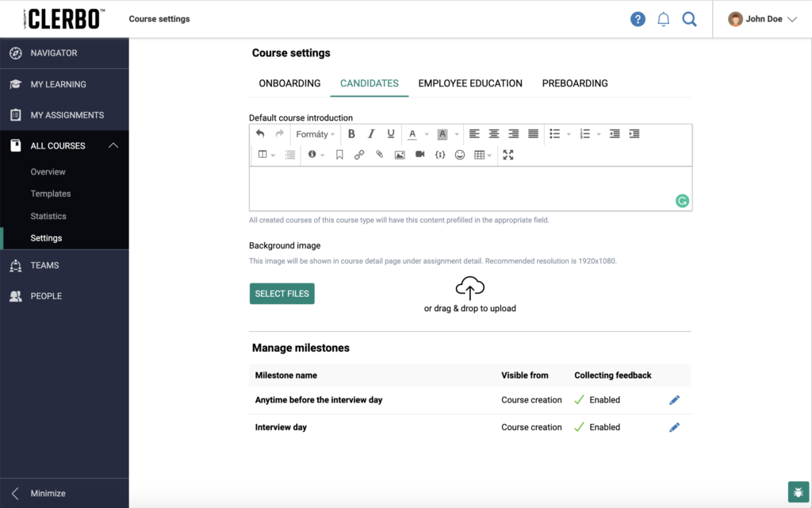Open the search magnifier icon

(689, 19)
